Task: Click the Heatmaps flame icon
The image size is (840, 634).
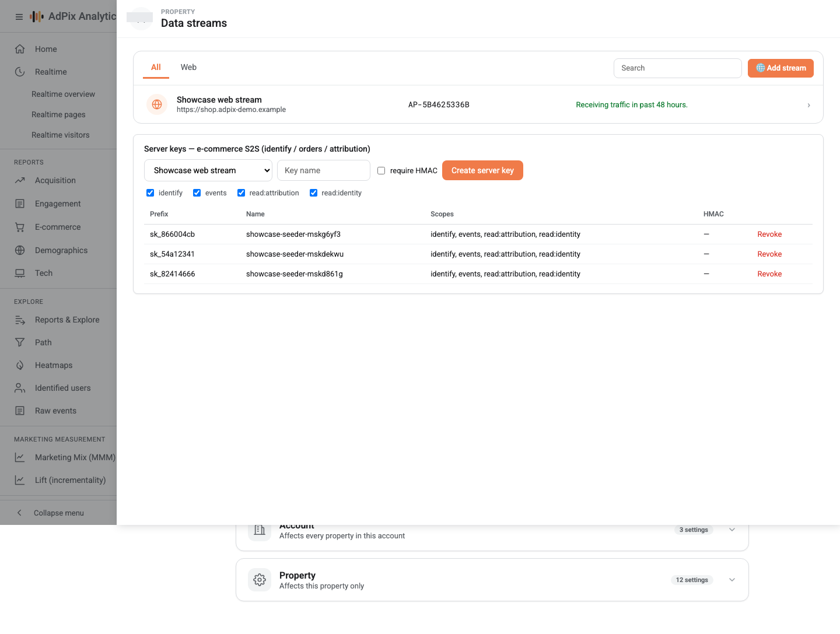Action: (20, 365)
